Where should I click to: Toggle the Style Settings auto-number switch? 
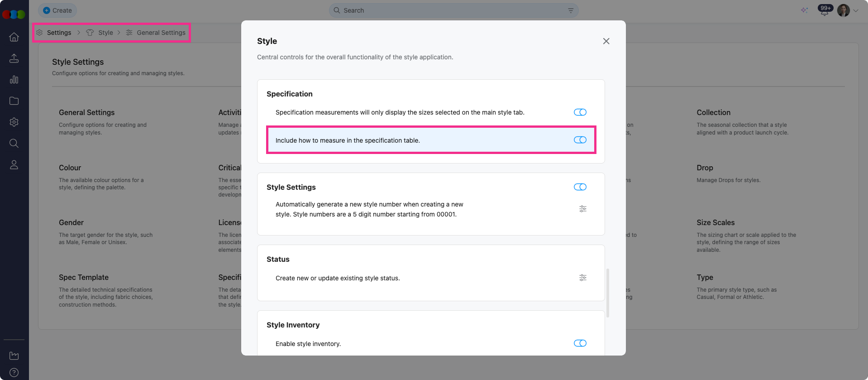(x=580, y=187)
